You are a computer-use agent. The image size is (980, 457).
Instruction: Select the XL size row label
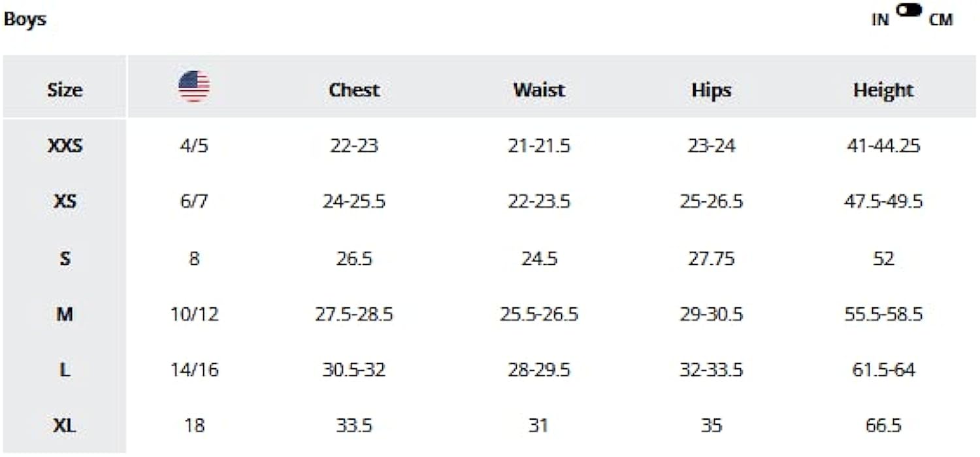point(65,426)
